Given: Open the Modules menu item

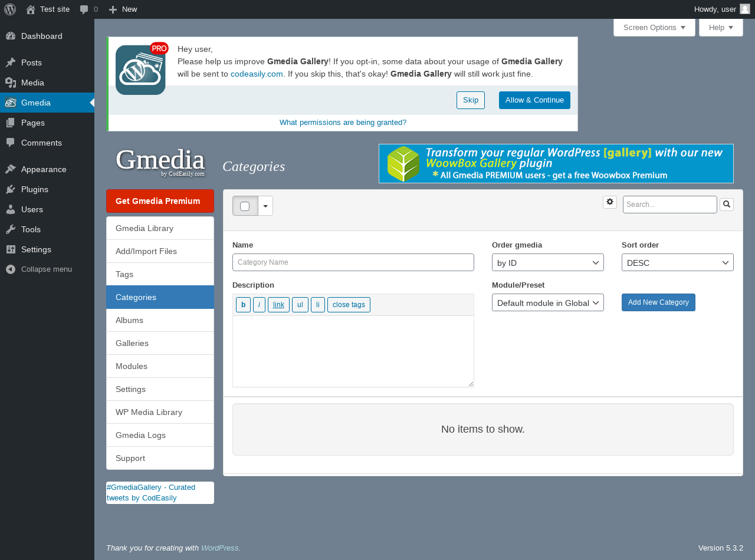Looking at the screenshot, I should point(160,366).
